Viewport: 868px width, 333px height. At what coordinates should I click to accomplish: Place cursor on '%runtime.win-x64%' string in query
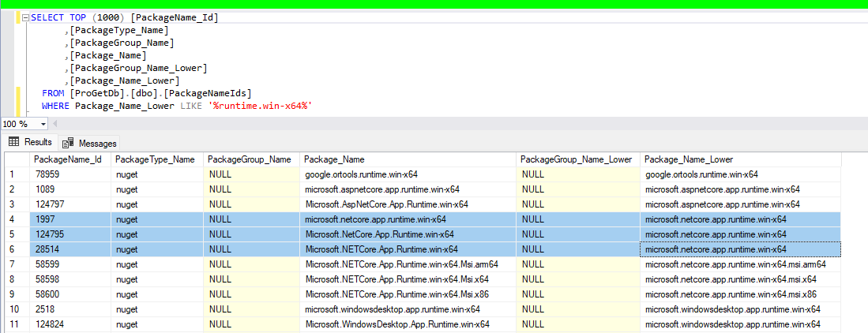coord(260,105)
